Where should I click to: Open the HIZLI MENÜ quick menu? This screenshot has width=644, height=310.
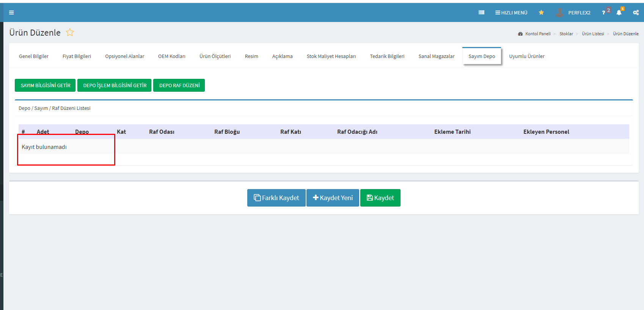tap(511, 13)
